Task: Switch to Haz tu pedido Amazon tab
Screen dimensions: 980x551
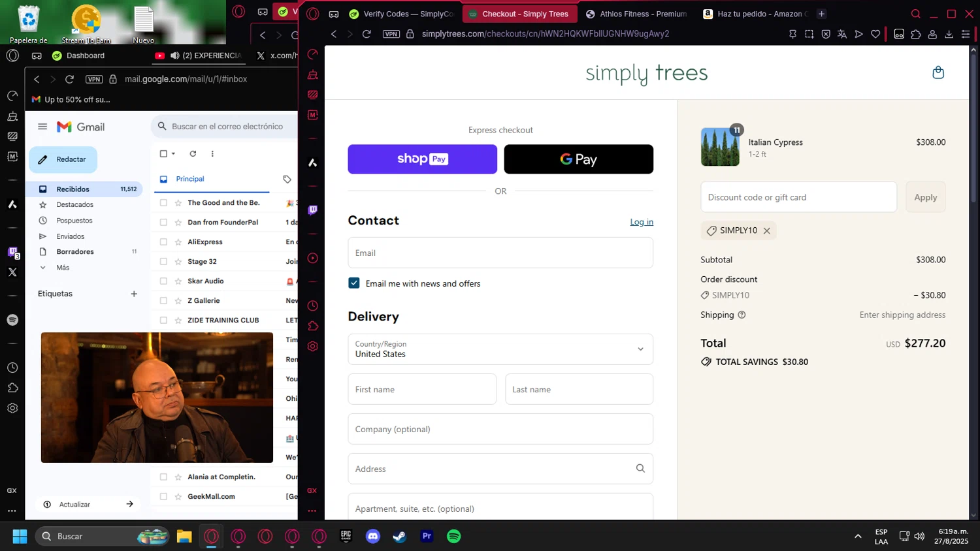Action: click(755, 14)
